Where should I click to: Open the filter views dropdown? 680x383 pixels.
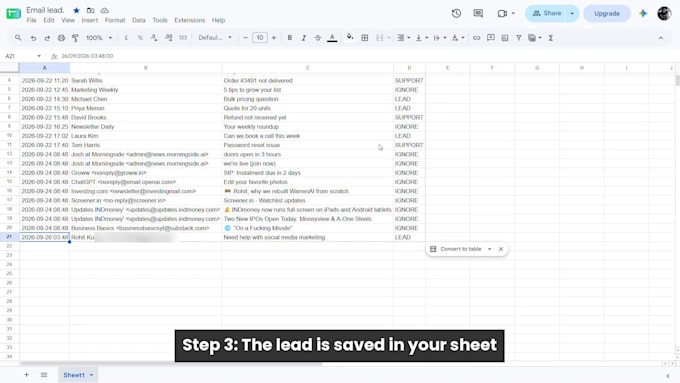(535, 38)
